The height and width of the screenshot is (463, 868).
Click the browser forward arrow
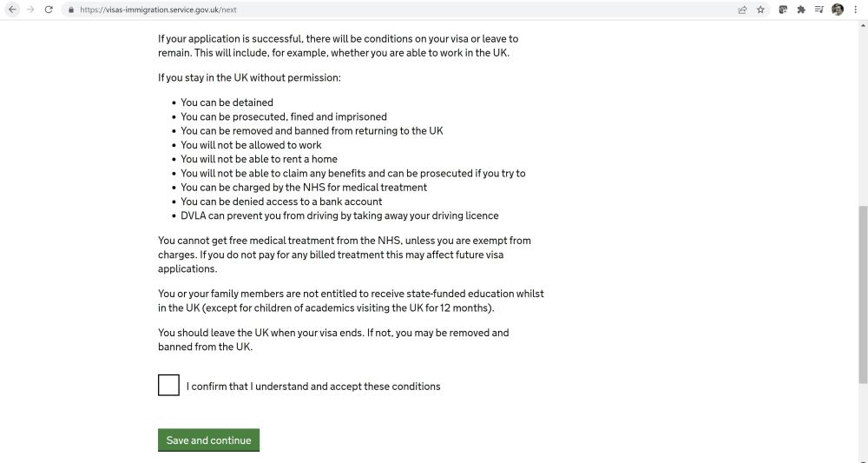30,10
